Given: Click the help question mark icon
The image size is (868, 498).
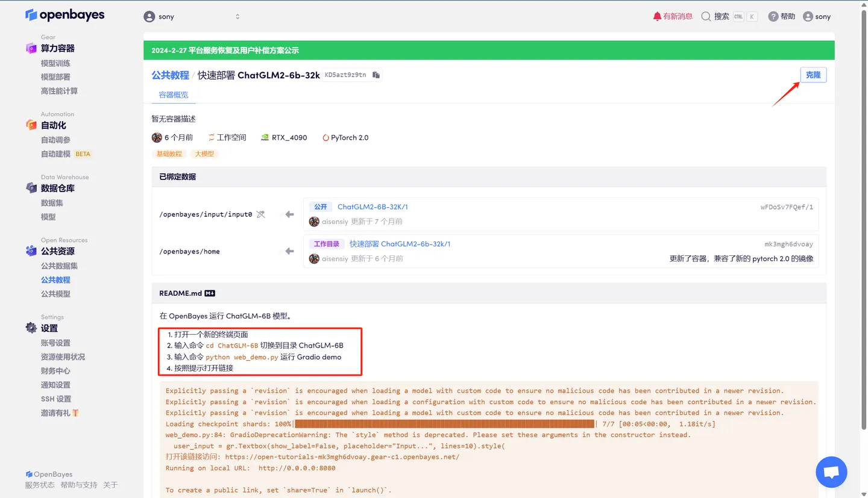Looking at the screenshot, I should 773,17.
